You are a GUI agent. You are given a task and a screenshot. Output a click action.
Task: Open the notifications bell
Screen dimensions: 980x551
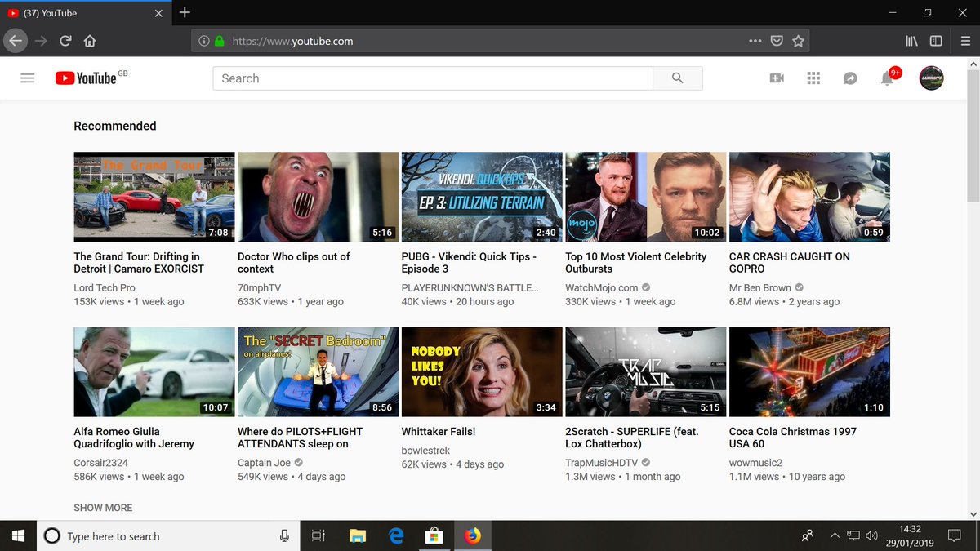(888, 78)
